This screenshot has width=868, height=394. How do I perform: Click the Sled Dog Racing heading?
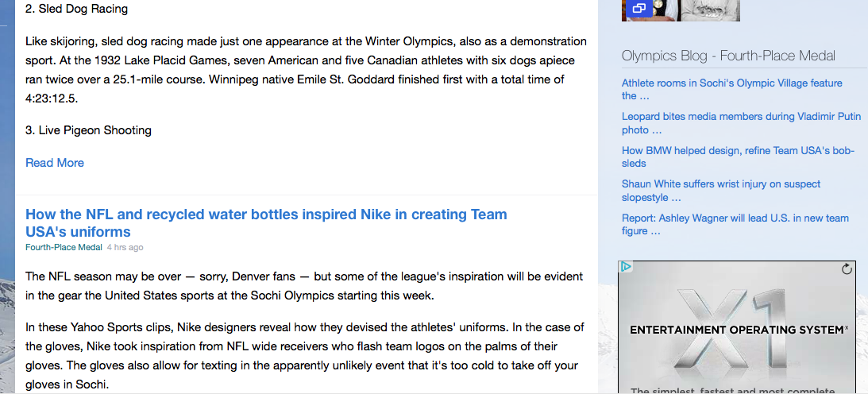click(76, 10)
